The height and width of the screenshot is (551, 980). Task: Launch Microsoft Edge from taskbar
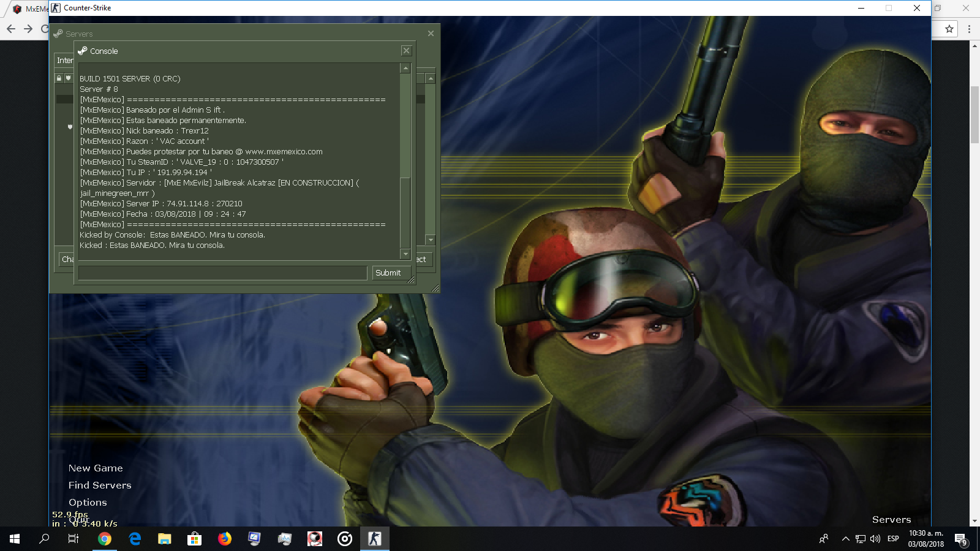(x=135, y=539)
